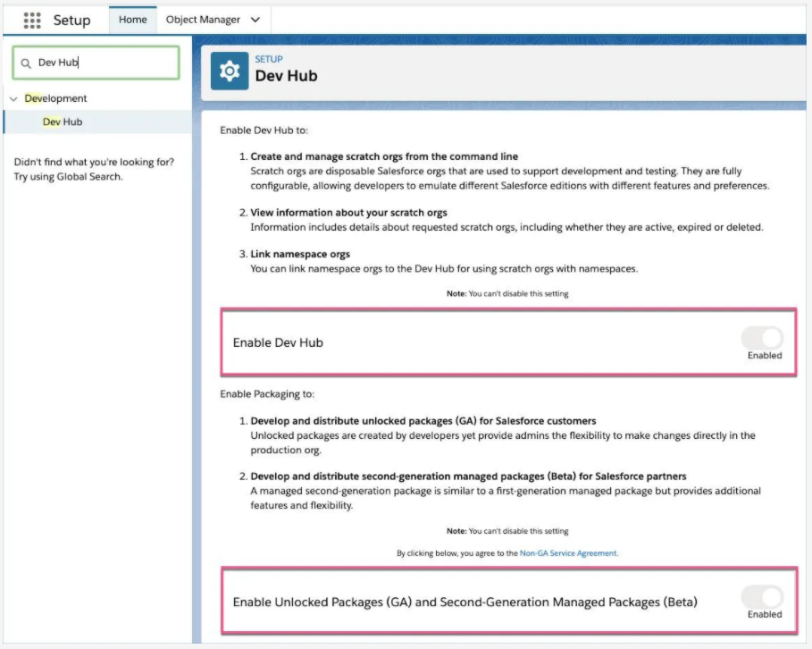This screenshot has width=812, height=649.
Task: Click the 'Link namespace orgs' heading
Action: point(300,254)
